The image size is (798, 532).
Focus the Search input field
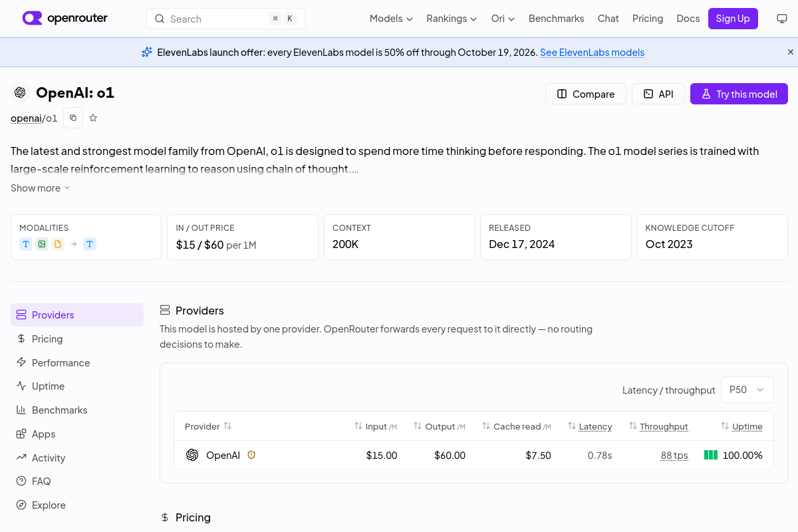[x=225, y=19]
